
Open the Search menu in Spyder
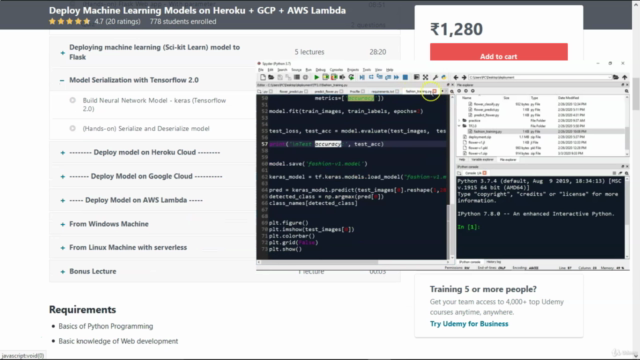click(282, 70)
